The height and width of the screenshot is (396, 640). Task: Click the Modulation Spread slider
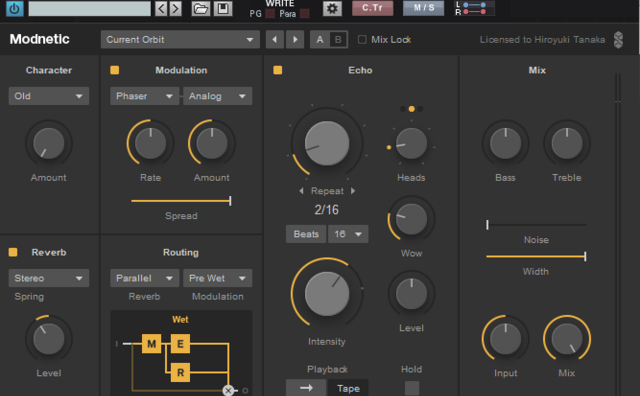coord(181,201)
